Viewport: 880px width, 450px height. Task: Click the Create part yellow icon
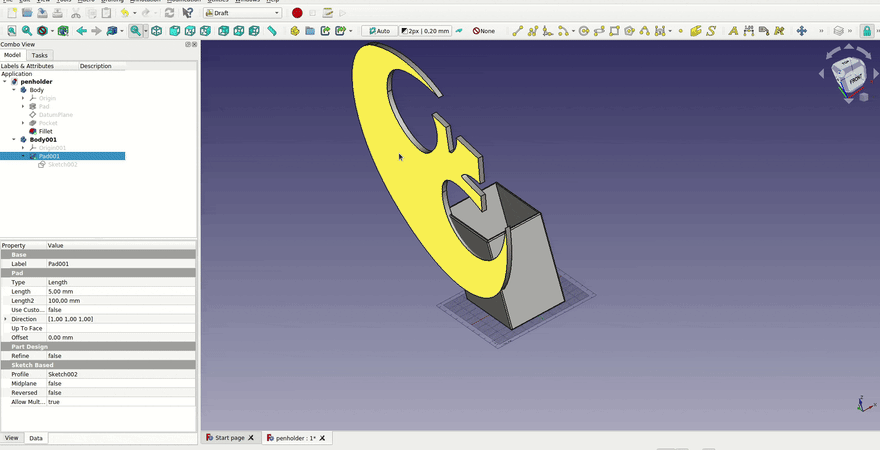(295, 31)
